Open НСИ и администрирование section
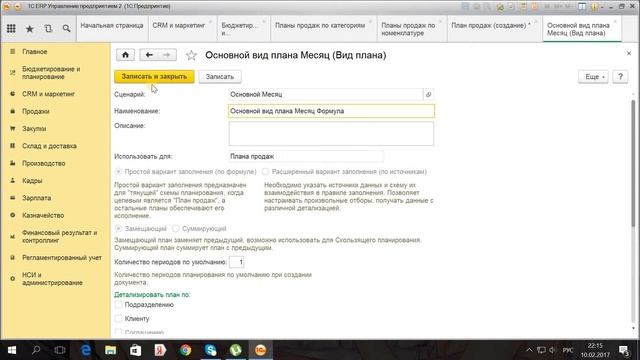This screenshot has width=640, height=360. click(52, 279)
